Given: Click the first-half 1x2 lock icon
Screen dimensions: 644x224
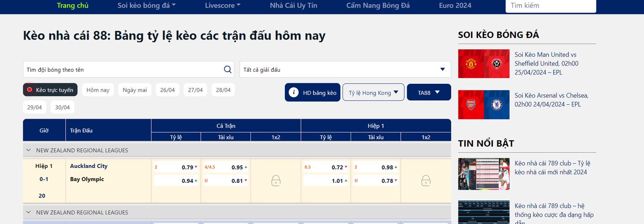Looking at the screenshot, I should pyautogui.click(x=426, y=181).
